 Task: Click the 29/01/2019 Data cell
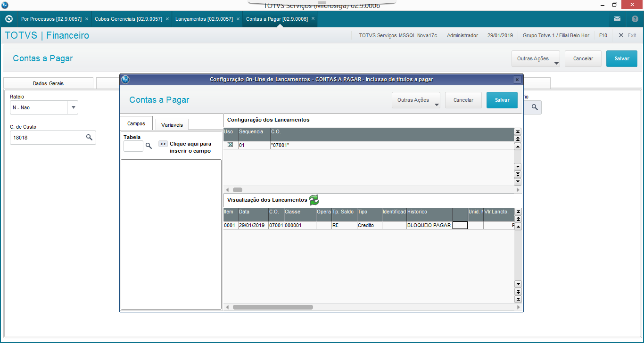click(x=253, y=225)
